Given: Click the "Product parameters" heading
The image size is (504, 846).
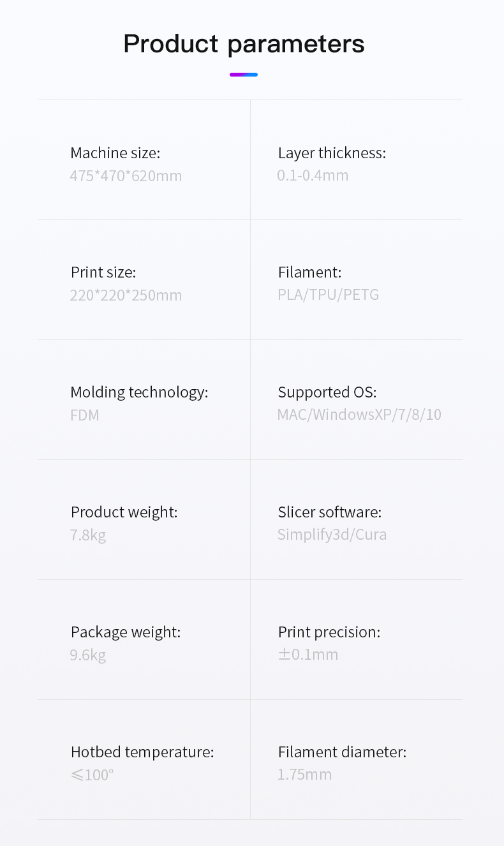Looking at the screenshot, I should (x=244, y=44).
